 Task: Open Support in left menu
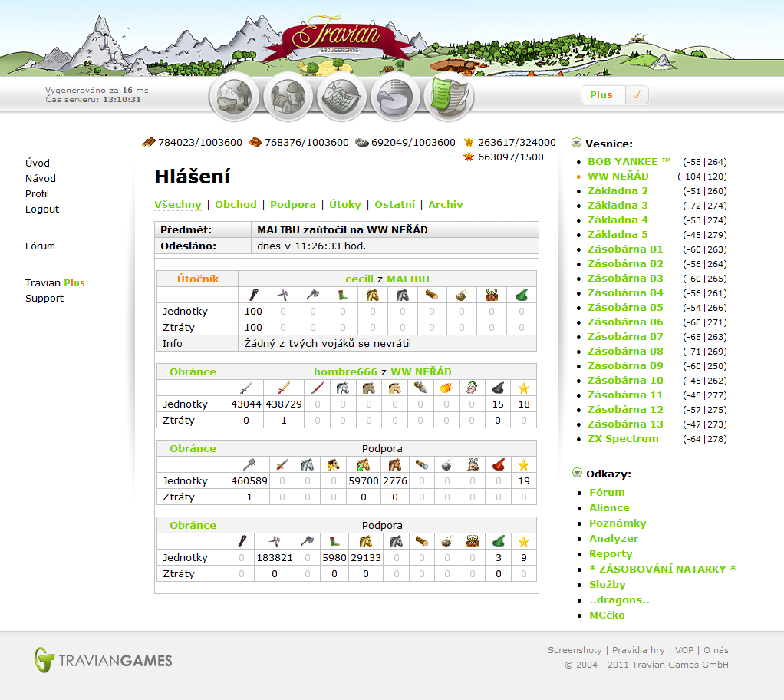click(44, 299)
